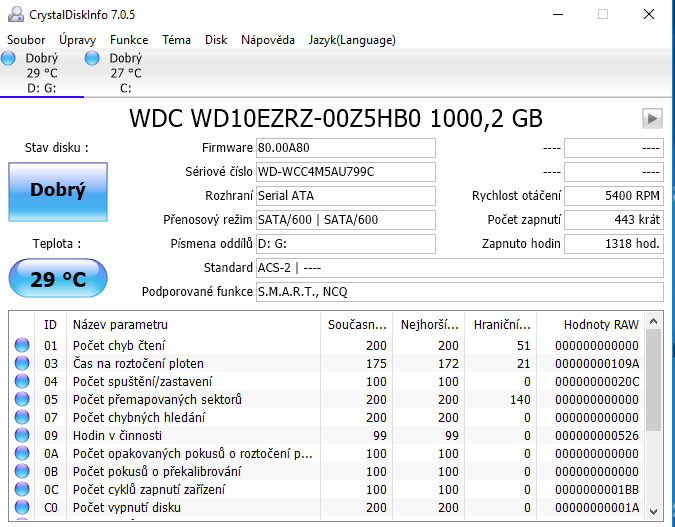Click scroll up arrow in SMART table
This screenshot has width=675, height=527.
point(653,321)
